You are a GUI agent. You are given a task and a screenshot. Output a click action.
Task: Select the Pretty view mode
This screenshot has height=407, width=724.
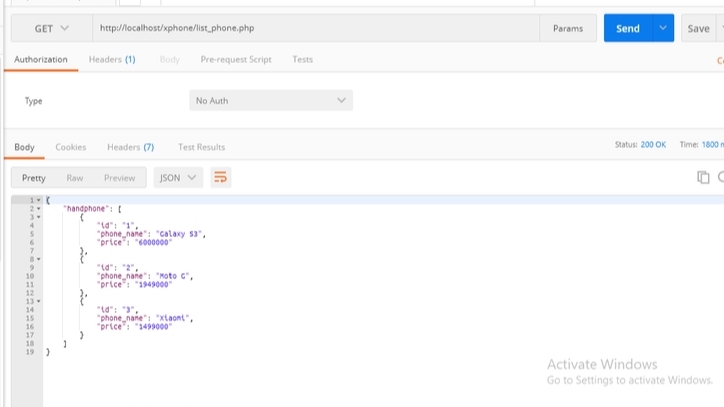coord(34,178)
